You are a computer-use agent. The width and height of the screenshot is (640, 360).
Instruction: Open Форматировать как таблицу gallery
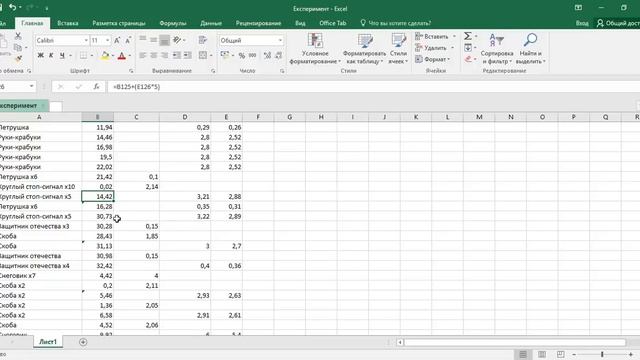[364, 48]
